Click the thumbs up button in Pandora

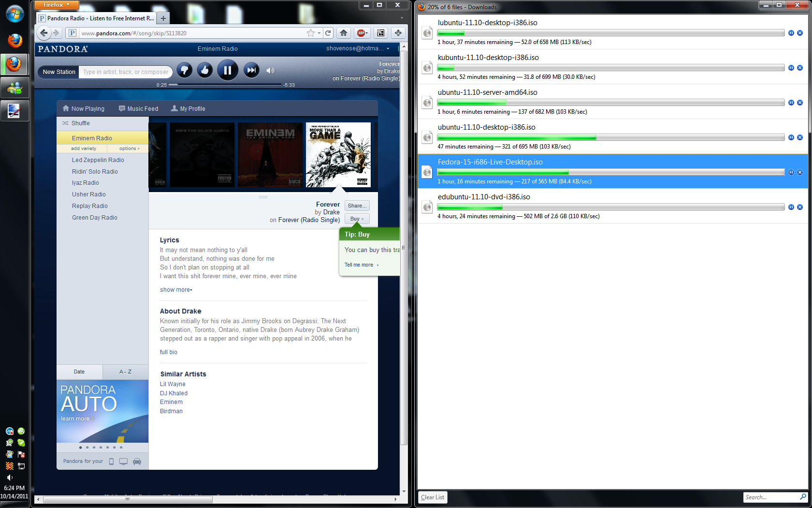point(205,70)
